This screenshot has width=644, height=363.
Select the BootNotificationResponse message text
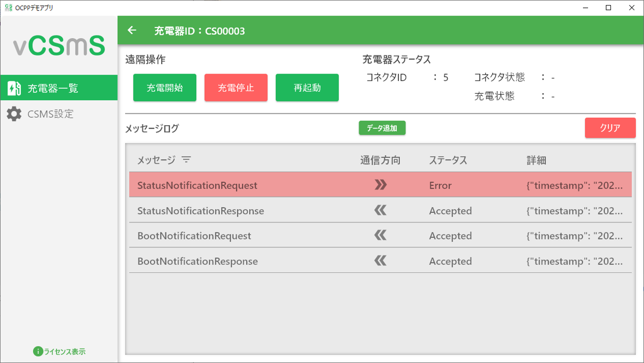pyautogui.click(x=198, y=261)
